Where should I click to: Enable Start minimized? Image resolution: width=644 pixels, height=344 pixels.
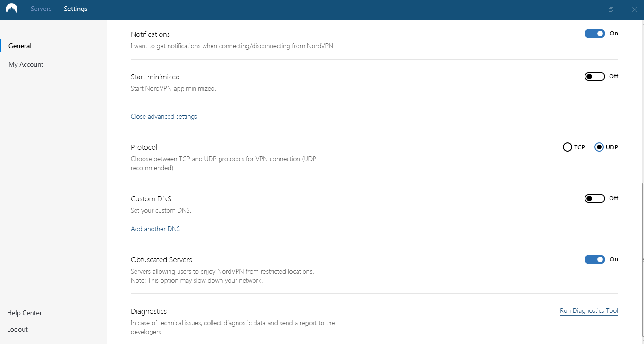tap(594, 76)
